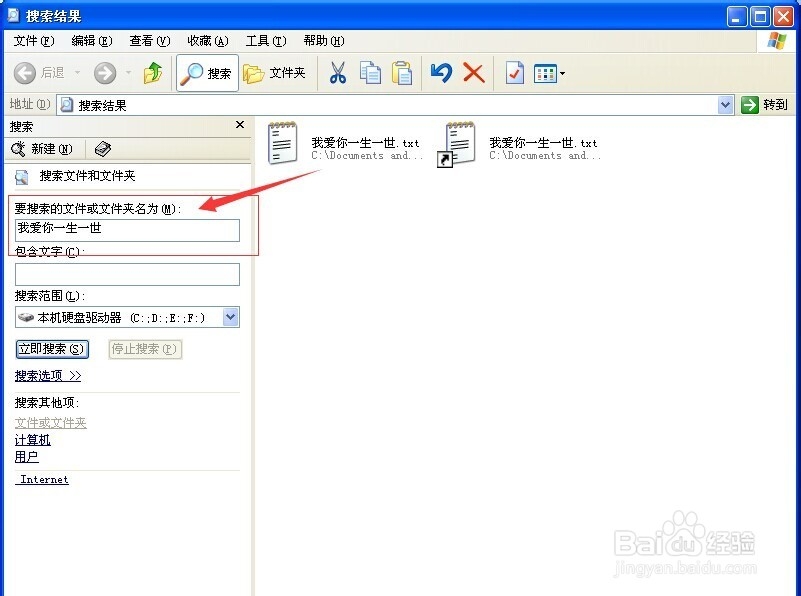Open the 工具(T) menu

tap(266, 41)
